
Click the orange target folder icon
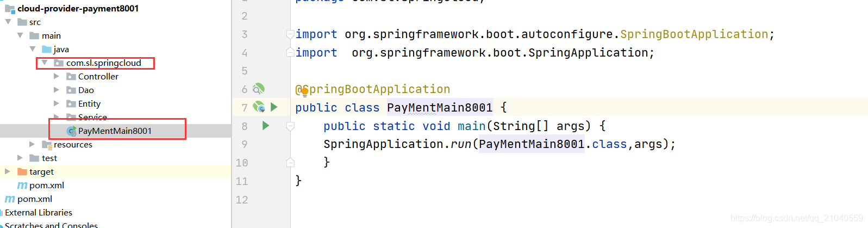click(22, 171)
